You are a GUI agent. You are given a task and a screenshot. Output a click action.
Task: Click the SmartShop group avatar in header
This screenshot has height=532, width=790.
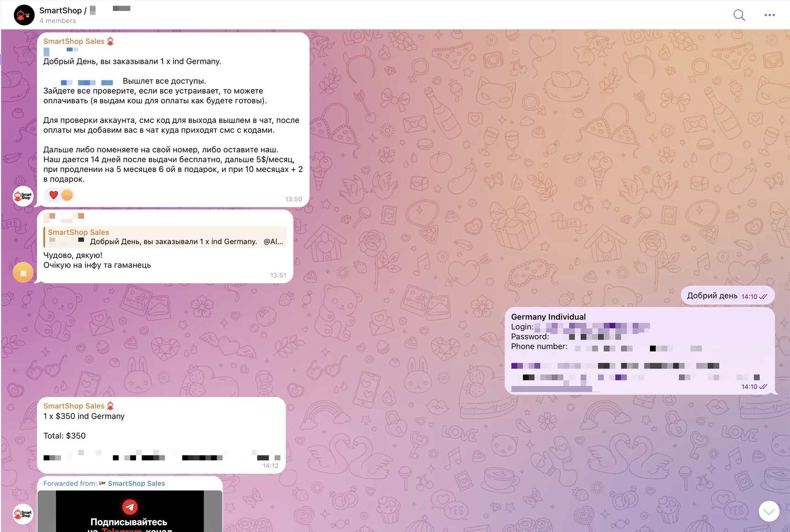pos(24,15)
